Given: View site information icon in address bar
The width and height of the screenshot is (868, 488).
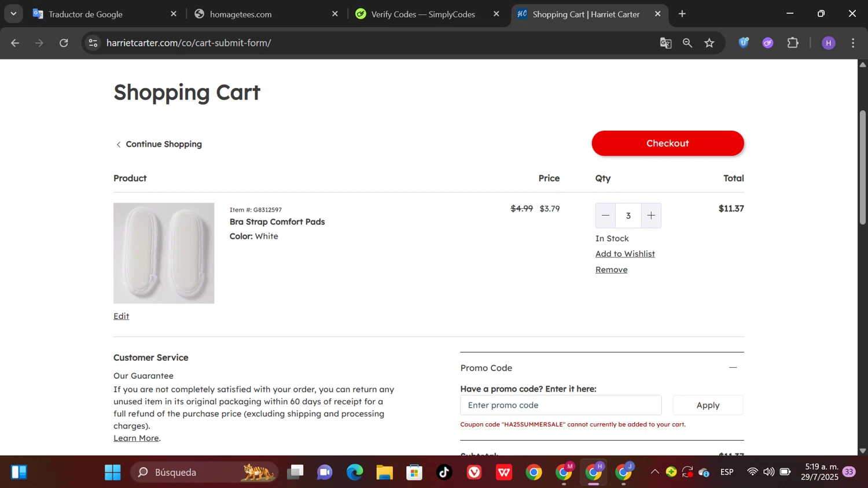Looking at the screenshot, I should point(93,43).
